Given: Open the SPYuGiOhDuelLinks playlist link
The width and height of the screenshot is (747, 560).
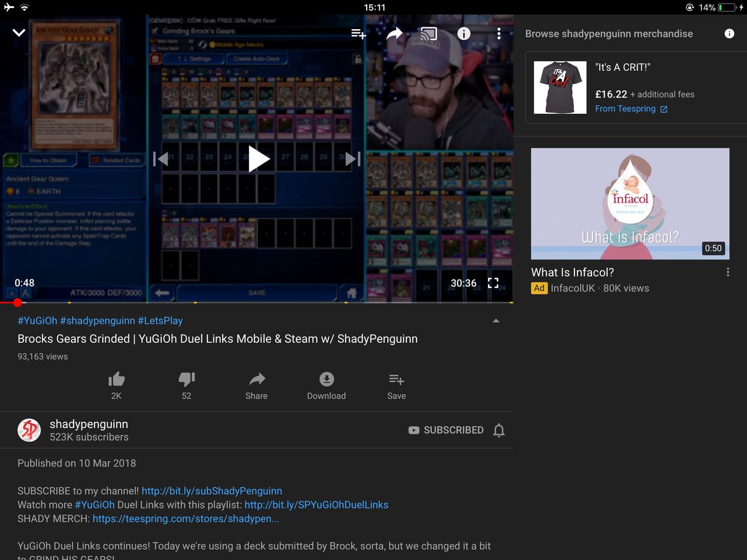Looking at the screenshot, I should click(316, 505).
